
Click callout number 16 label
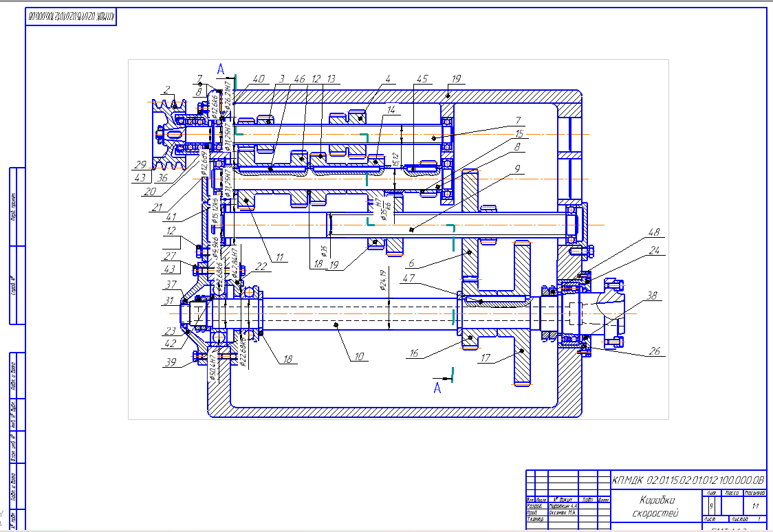(415, 354)
